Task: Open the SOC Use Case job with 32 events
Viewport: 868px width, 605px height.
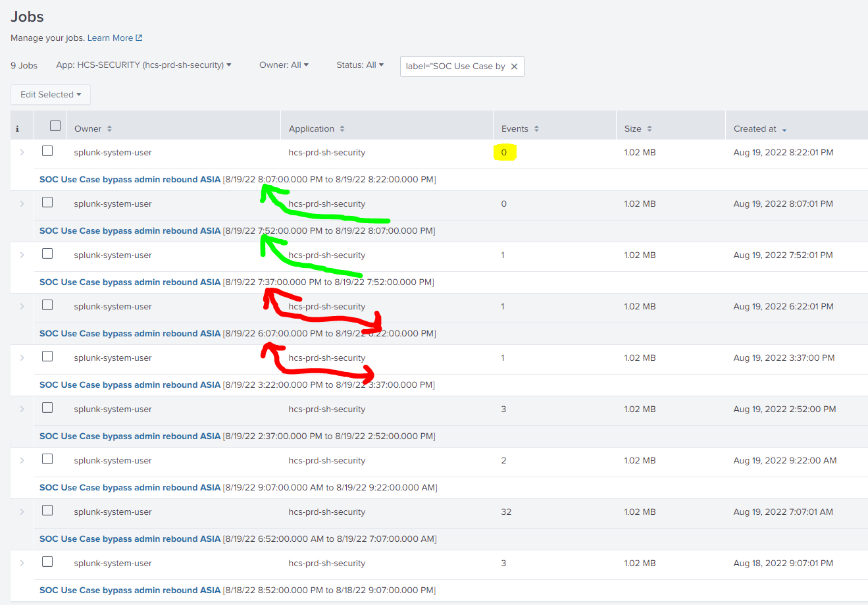Action: (129, 539)
